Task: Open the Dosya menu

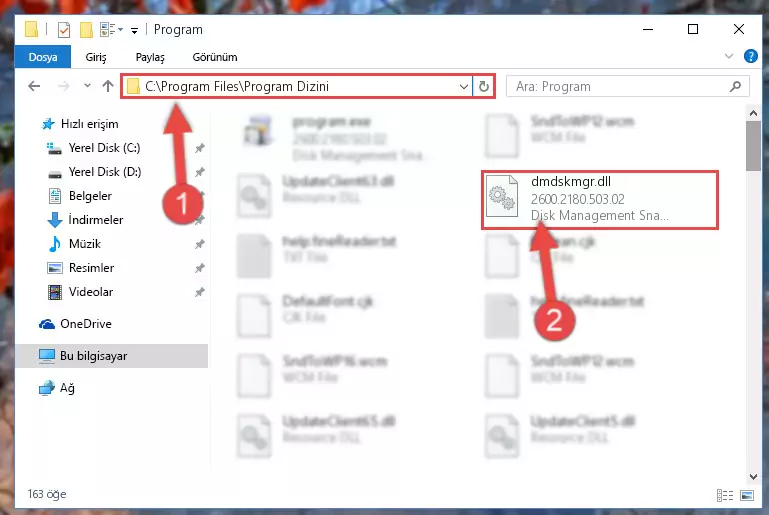Action: 43,57
